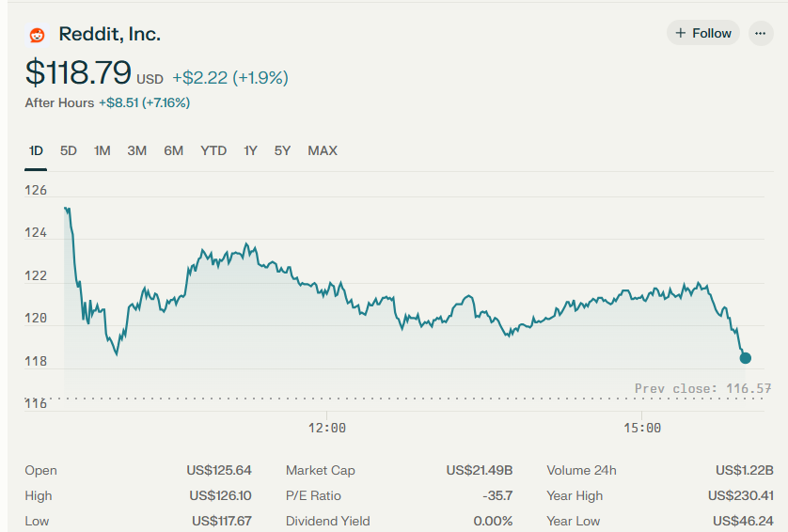View the MAX chart range

coord(323,150)
